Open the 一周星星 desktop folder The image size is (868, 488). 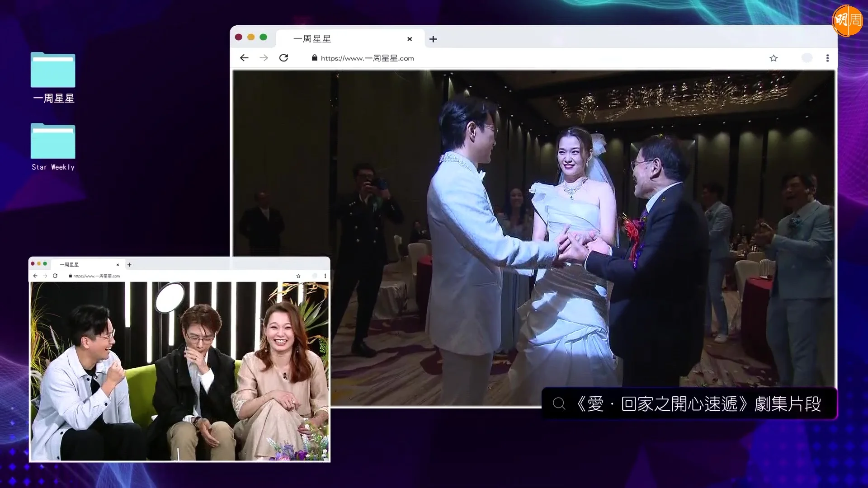(x=53, y=78)
